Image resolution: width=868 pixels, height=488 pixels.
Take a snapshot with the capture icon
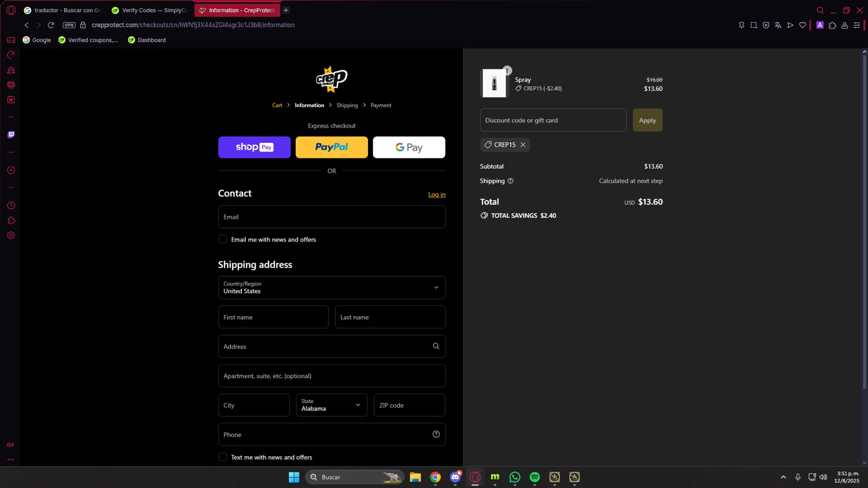(x=753, y=25)
